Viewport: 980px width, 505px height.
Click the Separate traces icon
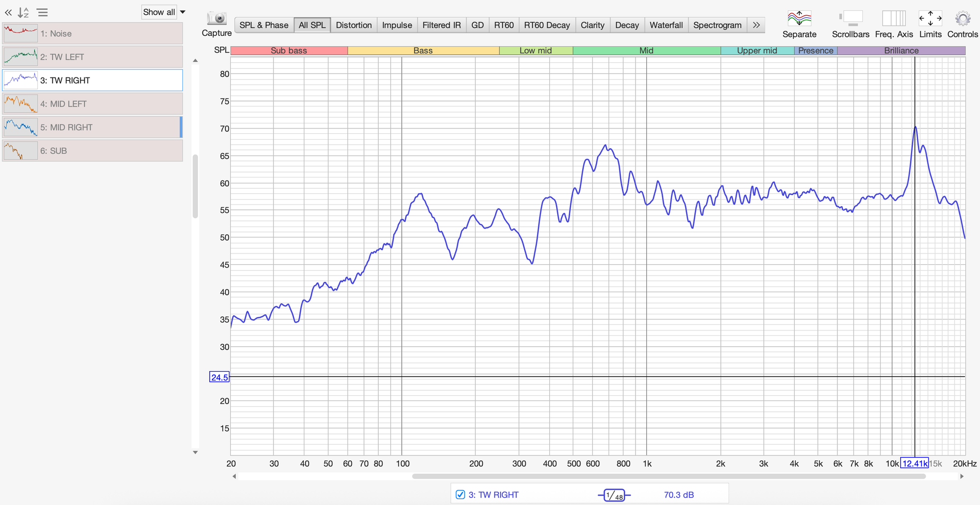pos(799,19)
